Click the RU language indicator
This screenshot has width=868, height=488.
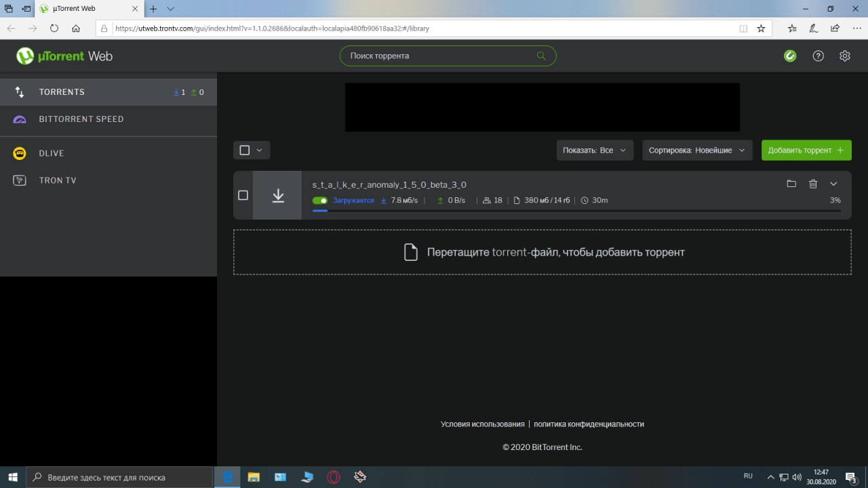pyautogui.click(x=749, y=476)
